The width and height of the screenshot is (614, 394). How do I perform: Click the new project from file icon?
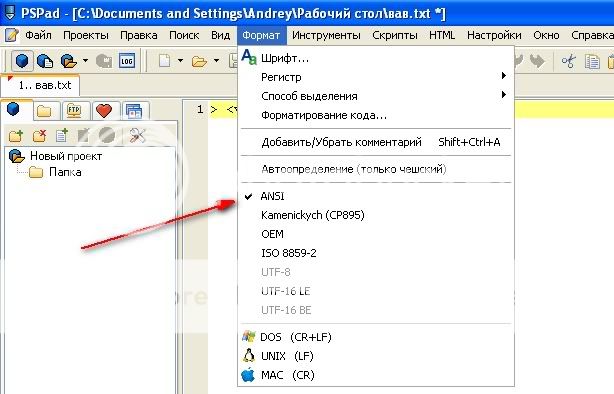[x=45, y=61]
